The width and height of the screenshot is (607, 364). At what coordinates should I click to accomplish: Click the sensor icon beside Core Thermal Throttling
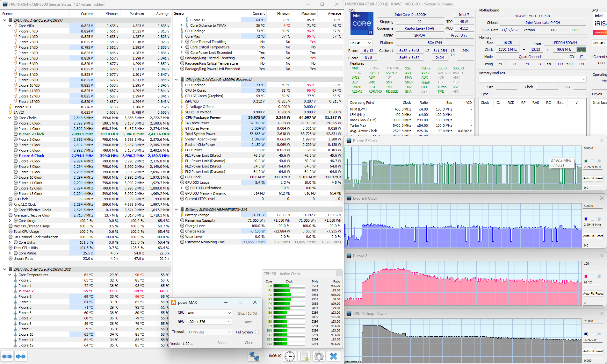coord(187,42)
